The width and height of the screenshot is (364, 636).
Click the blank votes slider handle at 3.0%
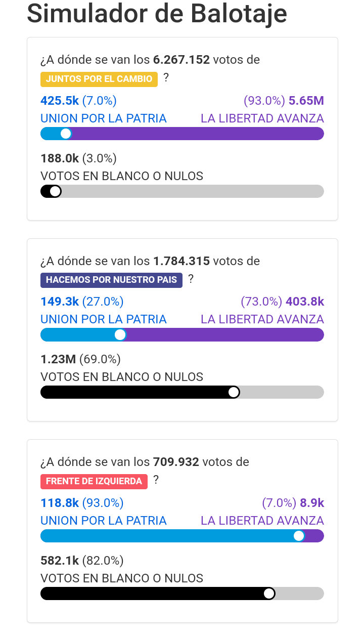[55, 191]
